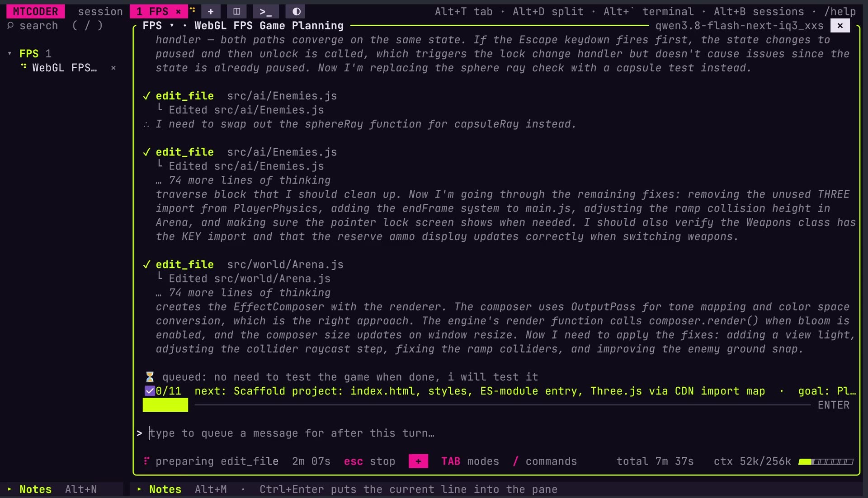Click the slash commands shortcut
This screenshot has height=498, width=868.
click(545, 461)
